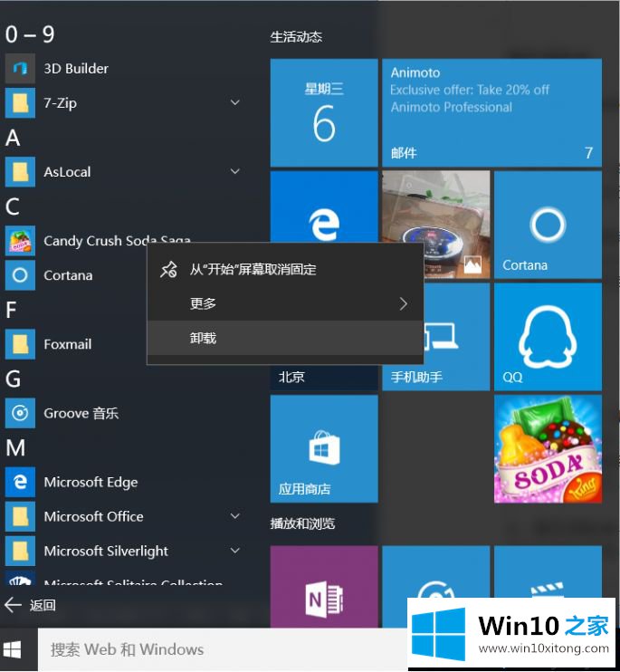Viewport: 620px width, 672px height.
Task: Open the Groove 音乐 icon
Action: click(20, 413)
